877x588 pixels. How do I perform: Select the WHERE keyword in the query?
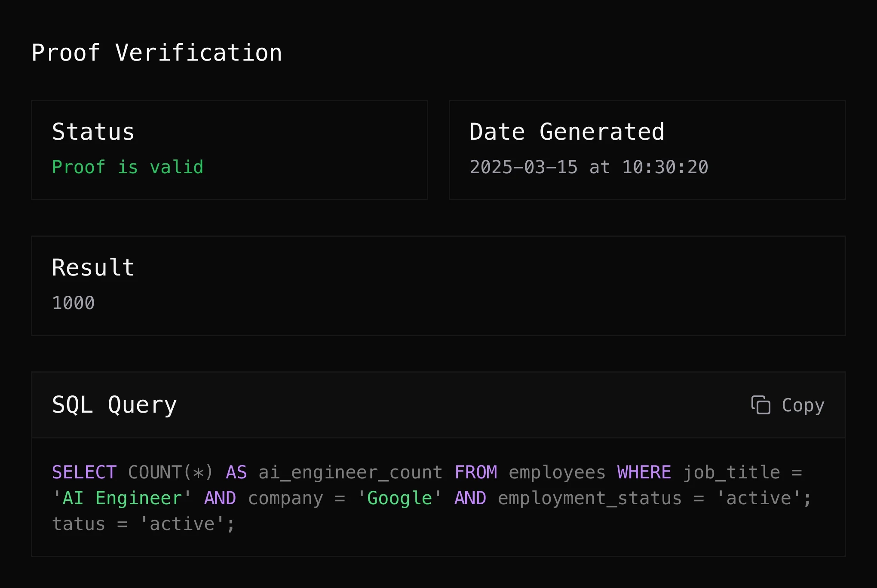[x=643, y=472]
